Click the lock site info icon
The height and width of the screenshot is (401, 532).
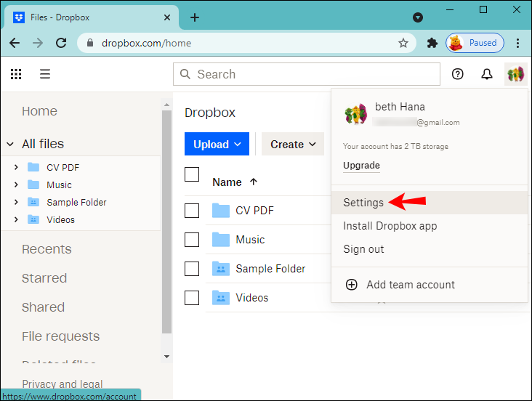(x=90, y=43)
